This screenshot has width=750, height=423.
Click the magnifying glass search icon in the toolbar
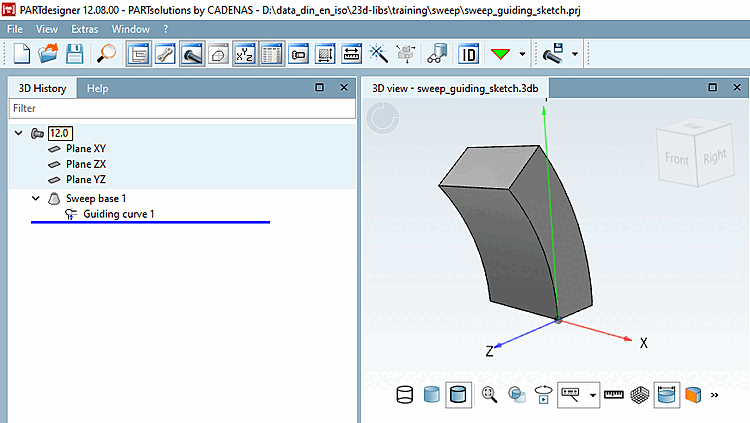[106, 54]
